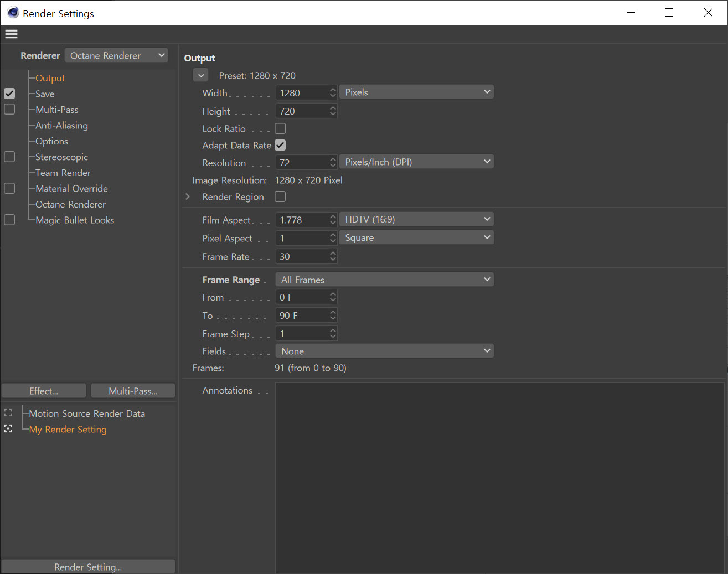The height and width of the screenshot is (574, 728).
Task: Click the Frame Step stepper arrows
Action: tap(333, 333)
